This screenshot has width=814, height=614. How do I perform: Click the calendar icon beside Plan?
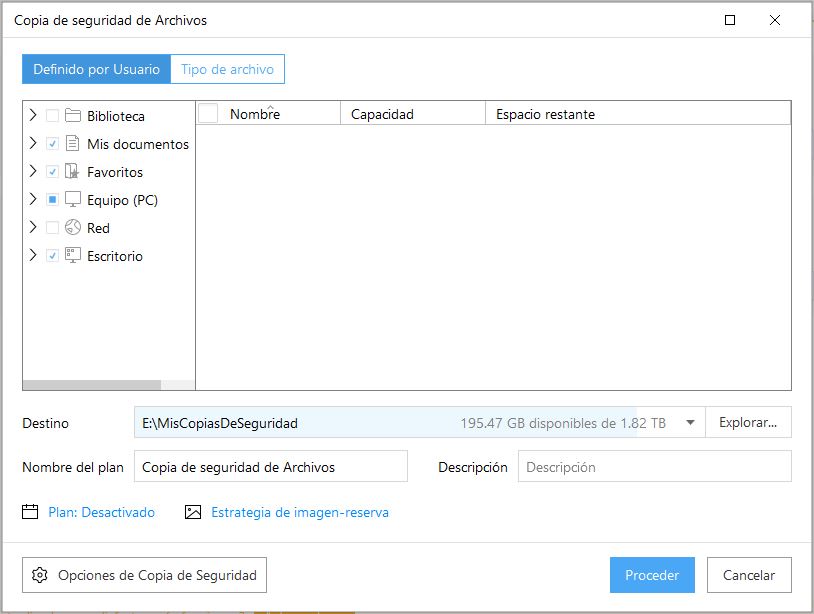[30, 512]
